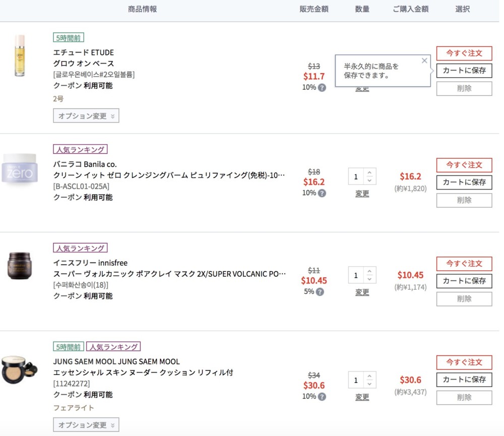Increase quantity of Banila co. item

pyautogui.click(x=369, y=173)
